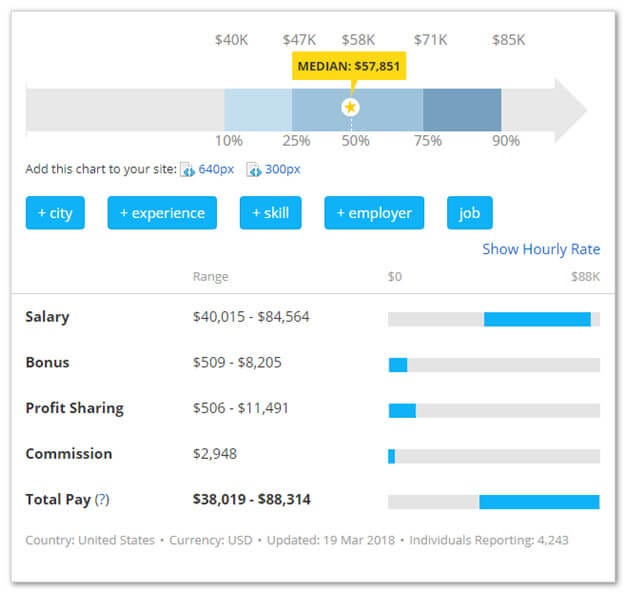Click the Individuals Reporting: 4,243 text

pos(489,540)
